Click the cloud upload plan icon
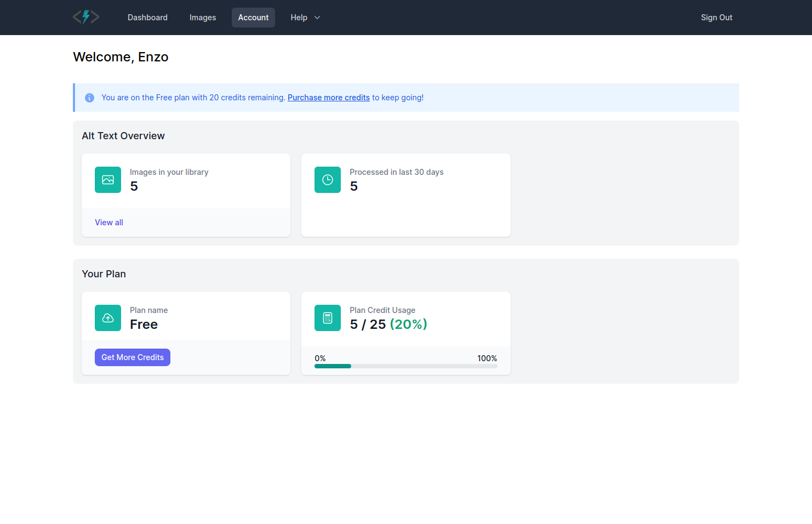Viewport: 812px width, 524px height. coord(108,318)
